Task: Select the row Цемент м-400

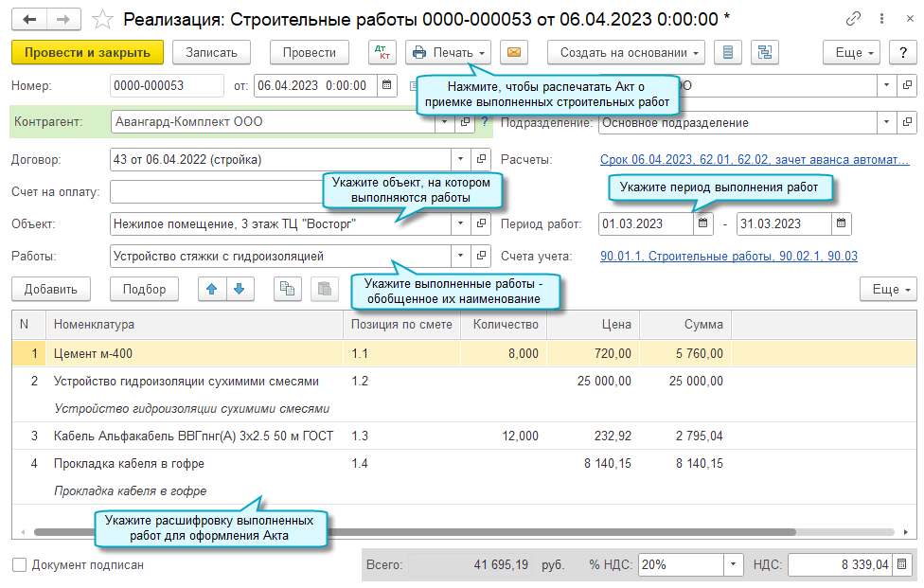Action: [464, 353]
